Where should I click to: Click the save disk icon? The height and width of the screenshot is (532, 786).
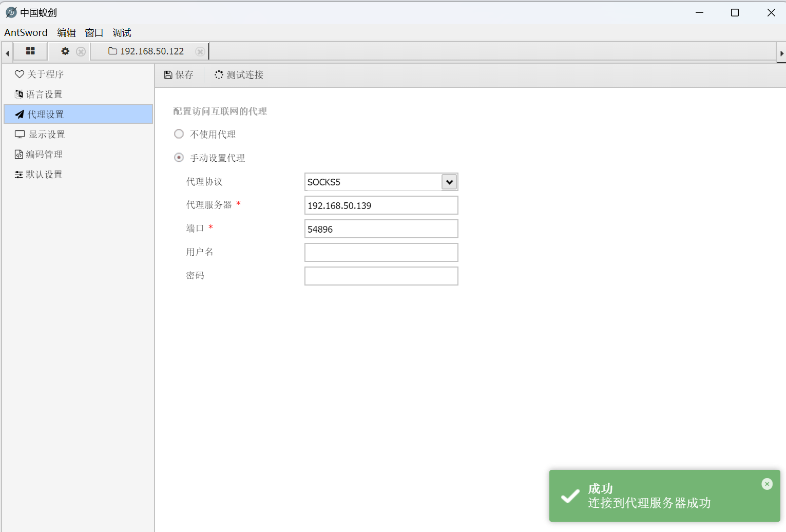[168, 75]
